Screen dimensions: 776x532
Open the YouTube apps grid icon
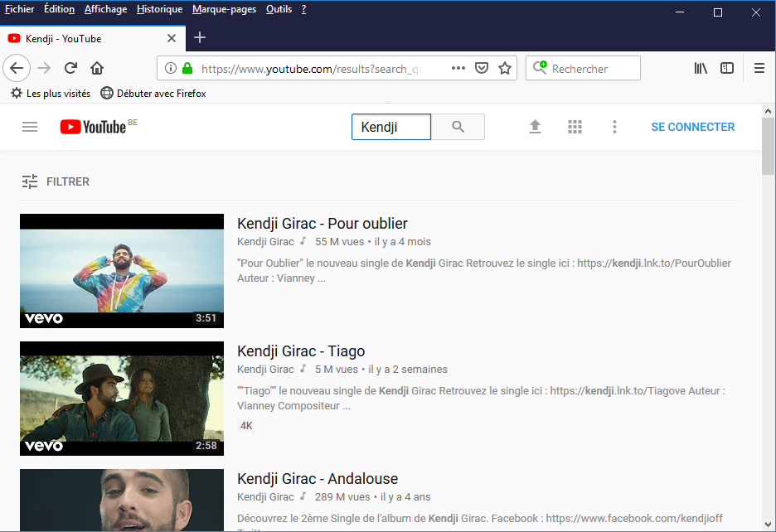pyautogui.click(x=575, y=127)
